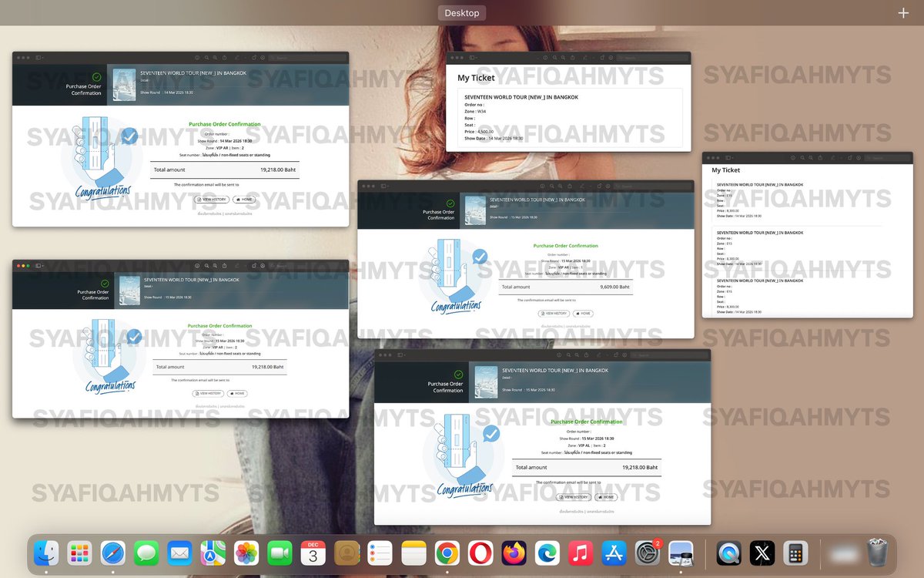Select 'My Ticket' heading in W34 window
Image resolution: width=924 pixels, height=578 pixels.
tap(476, 78)
